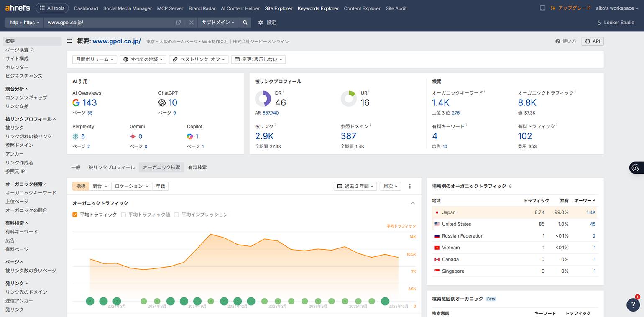Enable the 平均トラフィック値 checkbox
The image size is (644, 317).
[x=123, y=214]
